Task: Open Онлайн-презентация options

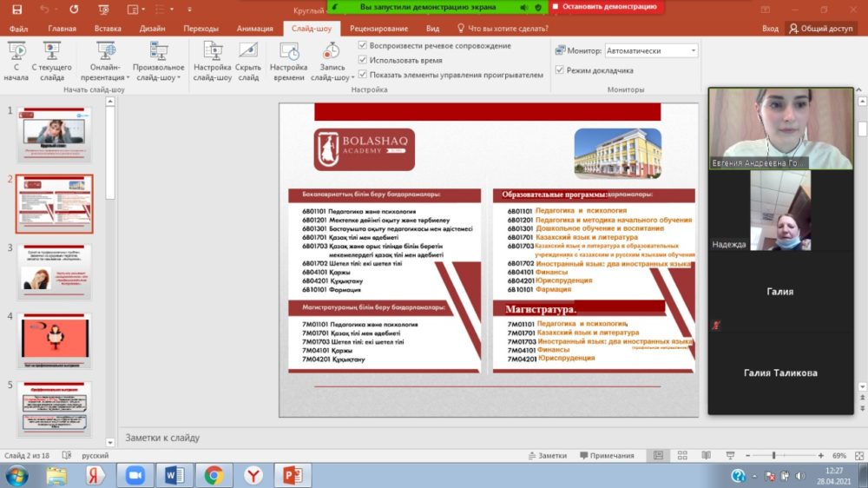Action: 105,62
